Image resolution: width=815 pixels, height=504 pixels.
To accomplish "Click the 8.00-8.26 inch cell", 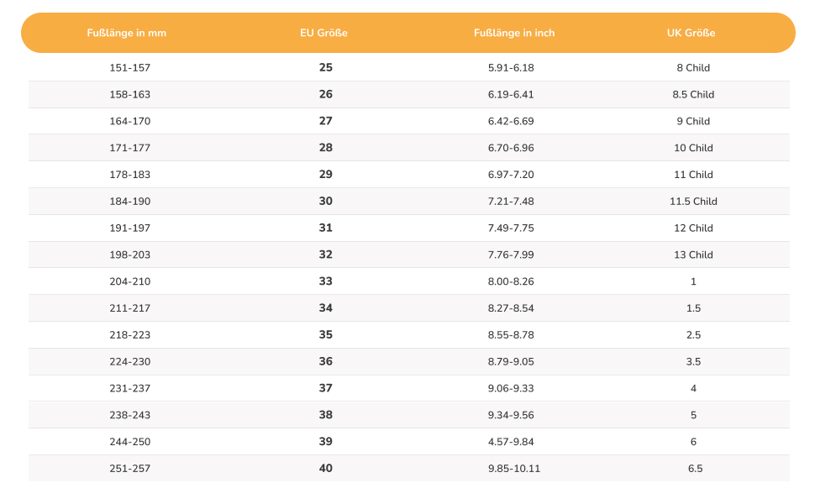I will click(511, 281).
